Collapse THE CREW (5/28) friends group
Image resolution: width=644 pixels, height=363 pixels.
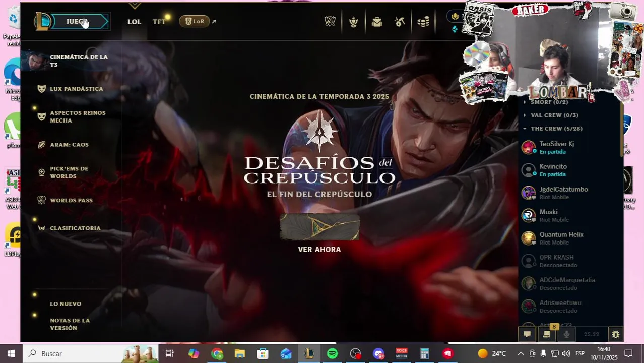556,129
